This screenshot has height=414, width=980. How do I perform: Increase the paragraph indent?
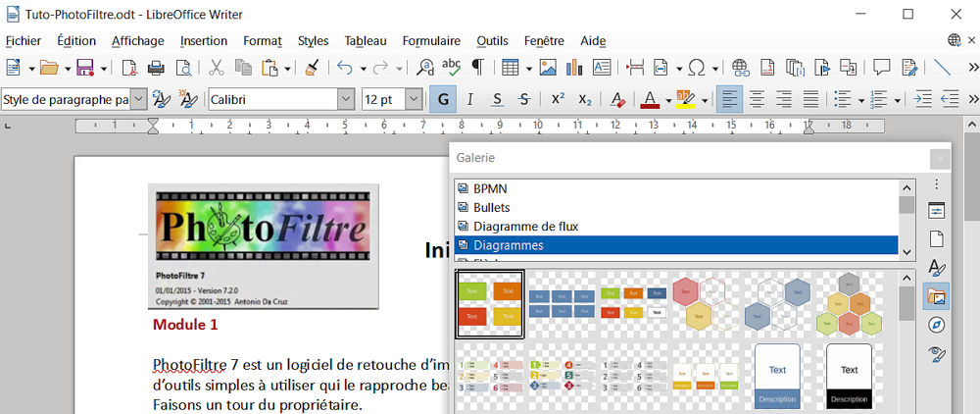click(x=922, y=99)
